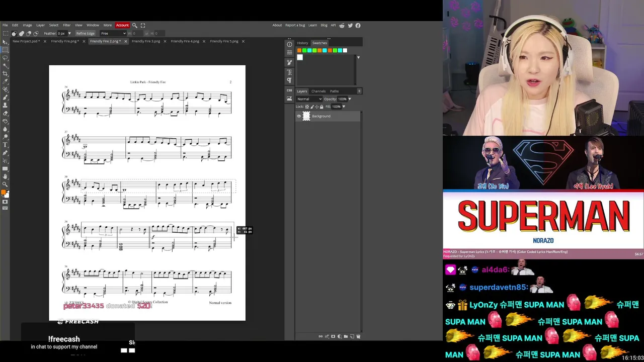This screenshot has height=362, width=644.
Task: Select the Magic Wand tool
Action: (x=5, y=66)
